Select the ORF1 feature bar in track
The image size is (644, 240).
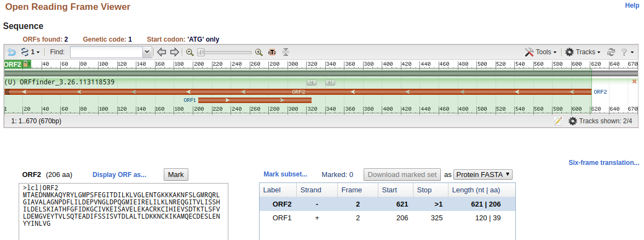255,100
